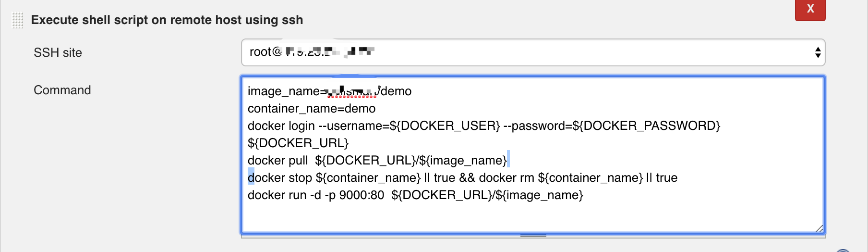Click the 'SSH site' label
The height and width of the screenshot is (252, 868).
[x=58, y=53]
